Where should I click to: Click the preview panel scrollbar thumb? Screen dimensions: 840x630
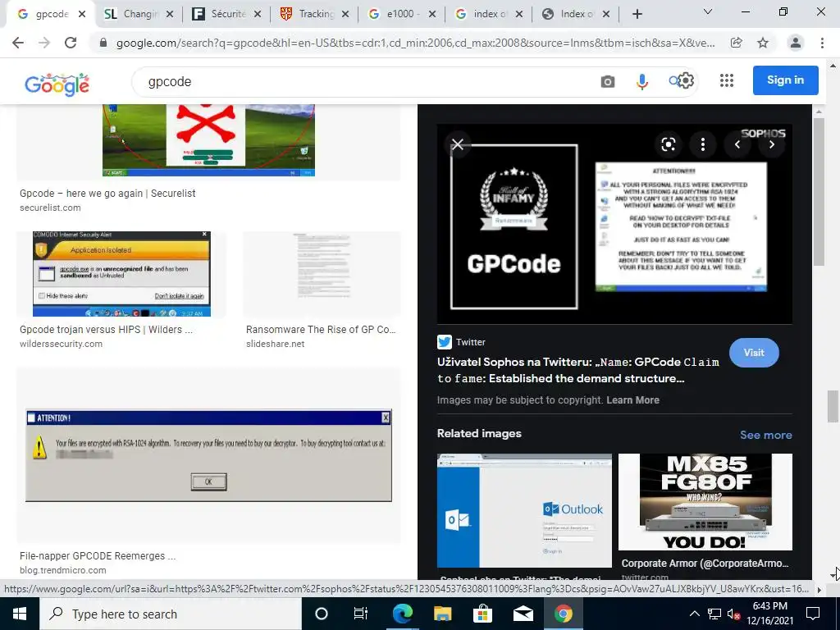[x=819, y=191]
